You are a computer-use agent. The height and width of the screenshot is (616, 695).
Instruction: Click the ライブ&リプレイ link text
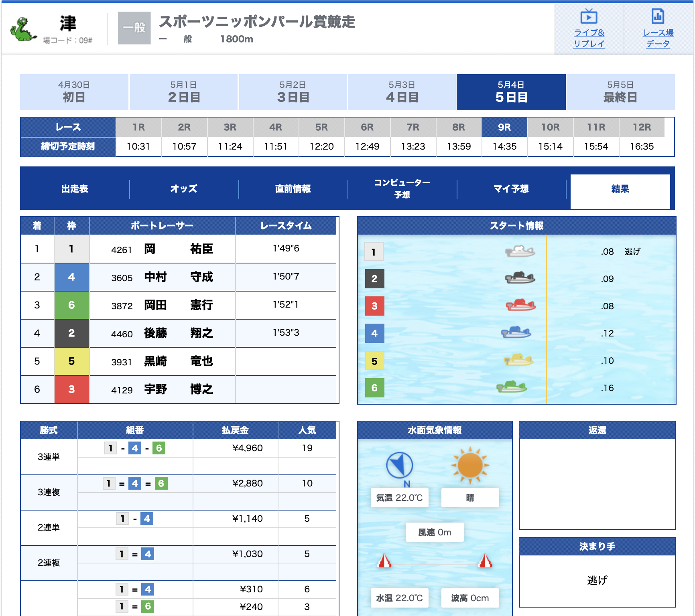(589, 38)
